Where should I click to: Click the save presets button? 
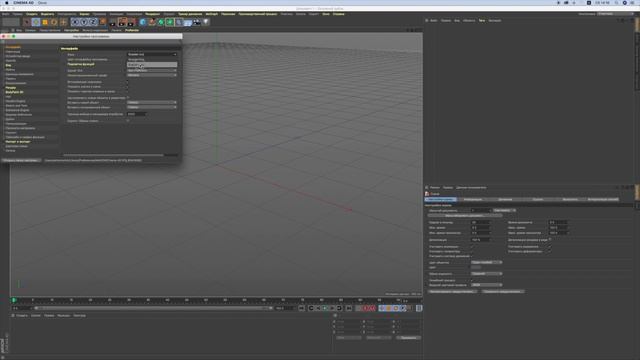click(x=503, y=291)
